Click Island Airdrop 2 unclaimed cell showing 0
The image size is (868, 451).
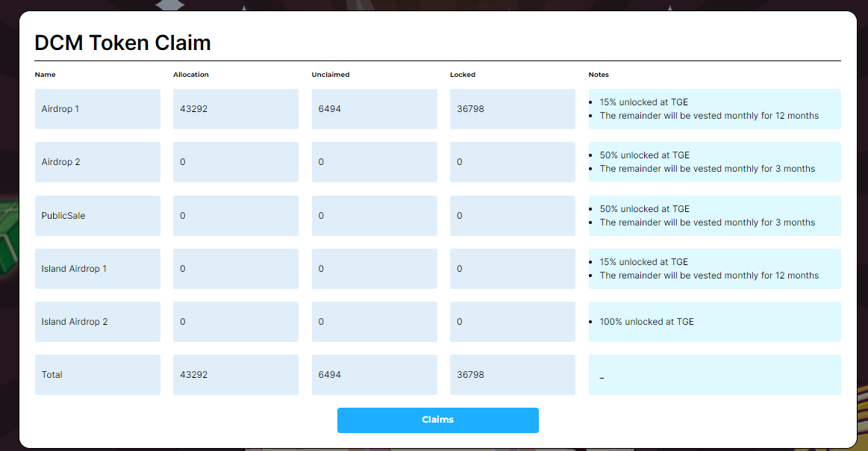[x=374, y=322]
